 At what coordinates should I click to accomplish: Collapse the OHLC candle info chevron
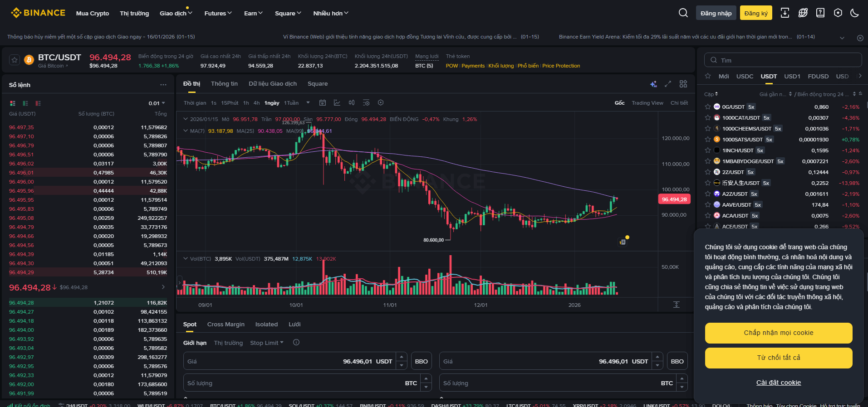pos(186,119)
